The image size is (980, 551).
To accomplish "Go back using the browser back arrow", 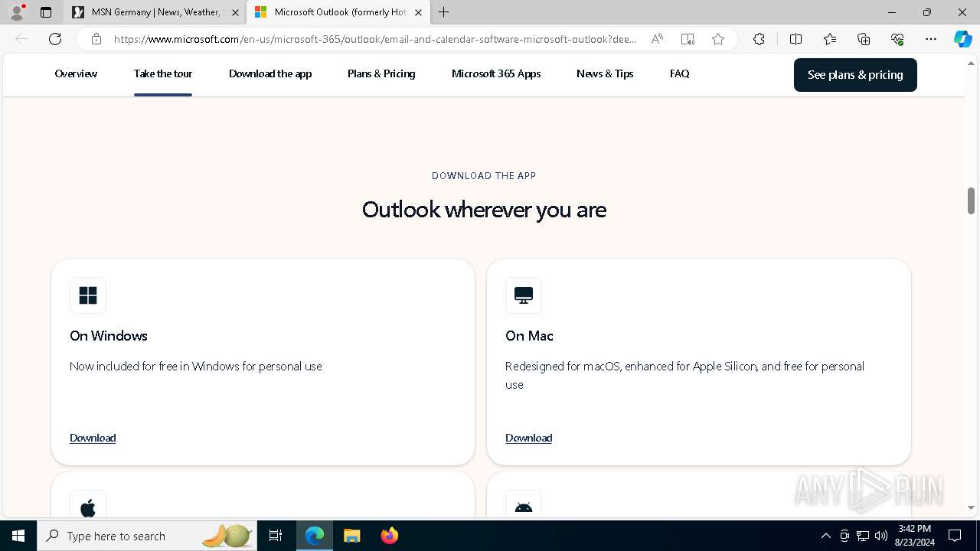I will [21, 39].
